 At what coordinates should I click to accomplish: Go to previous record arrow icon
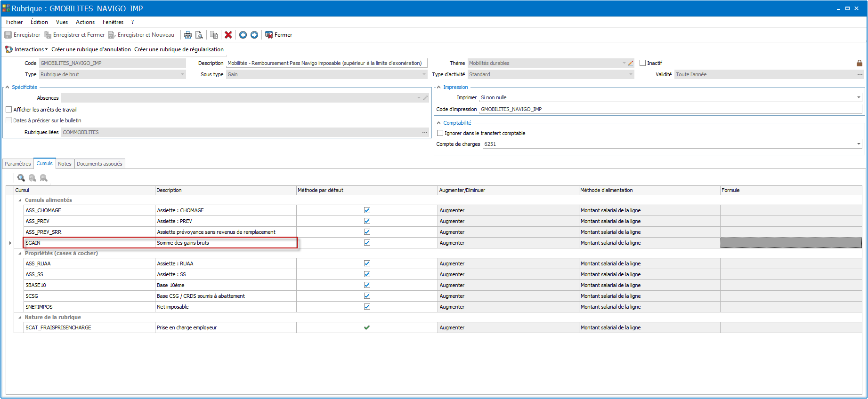(x=243, y=35)
